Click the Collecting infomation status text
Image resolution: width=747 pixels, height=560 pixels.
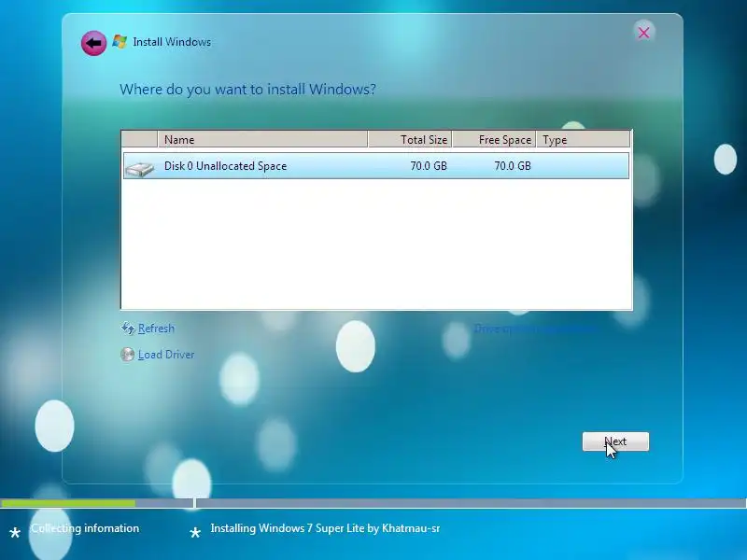point(85,528)
